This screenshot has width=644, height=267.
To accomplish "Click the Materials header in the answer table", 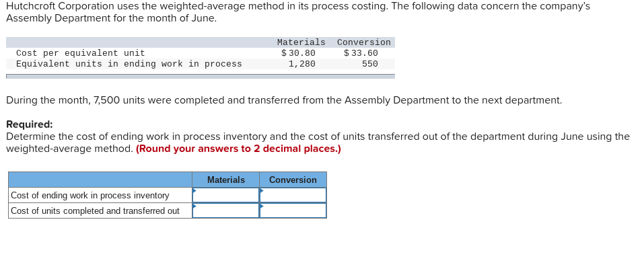I will pos(226,180).
